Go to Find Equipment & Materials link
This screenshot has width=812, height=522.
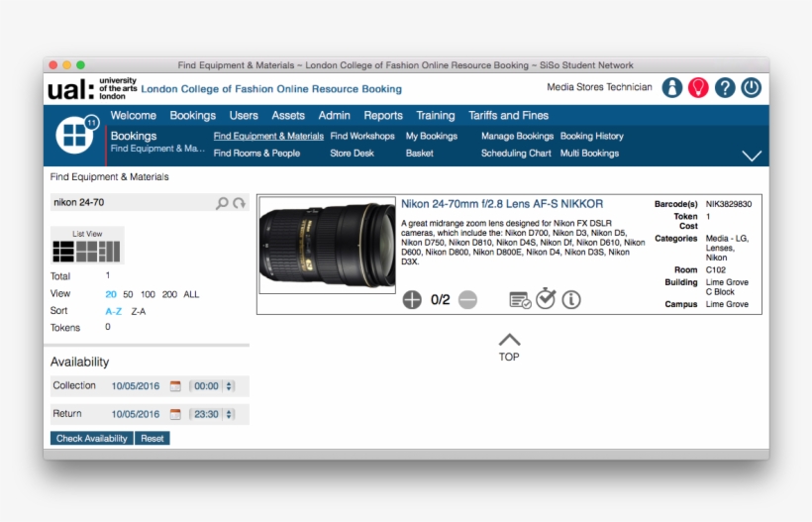coord(268,136)
